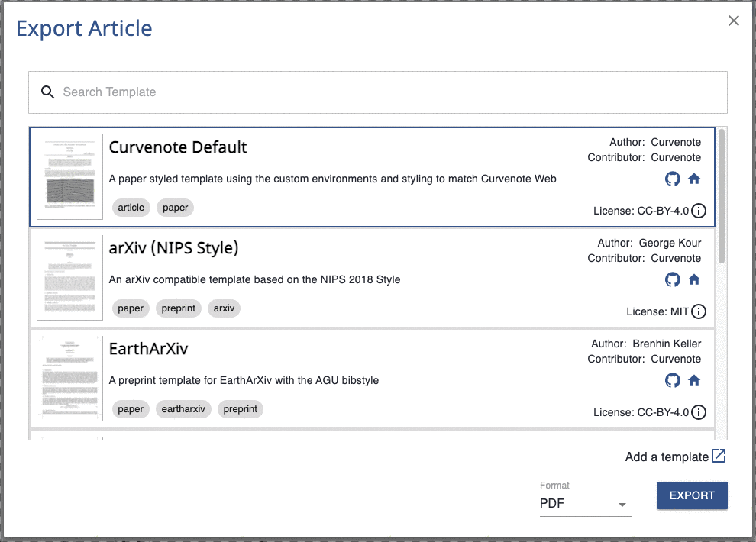Viewport: 756px width, 542px height.
Task: Follow the Add a template link
Action: (x=667, y=457)
